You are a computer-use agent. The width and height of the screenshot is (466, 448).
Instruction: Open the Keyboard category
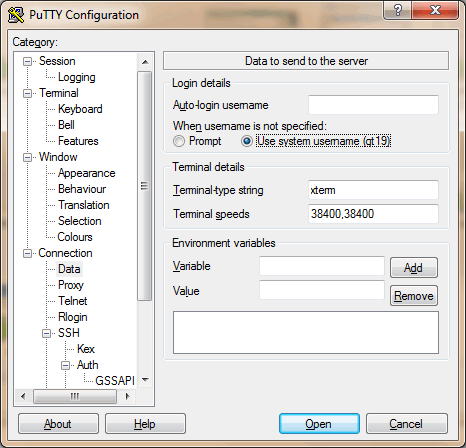(x=80, y=109)
